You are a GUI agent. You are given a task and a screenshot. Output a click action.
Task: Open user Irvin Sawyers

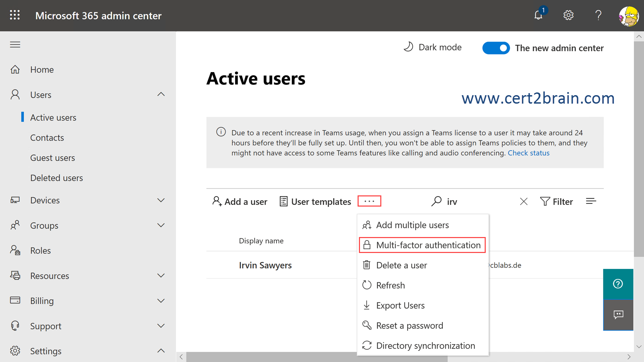(265, 265)
